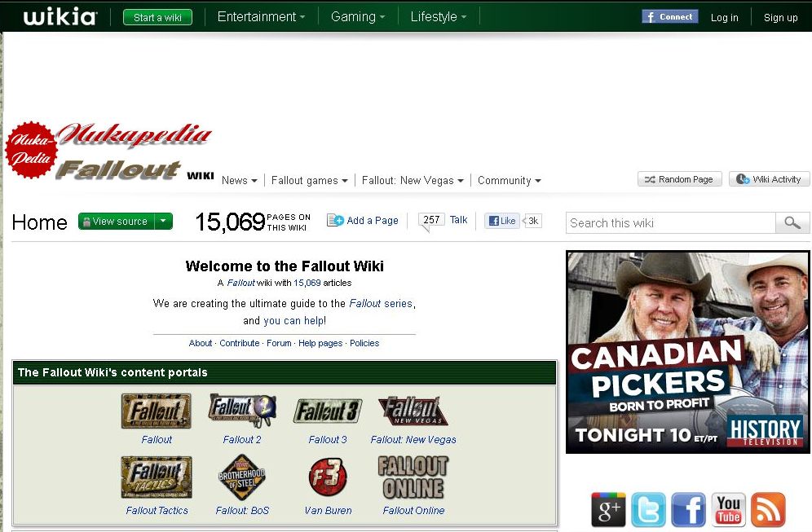This screenshot has width=812, height=532.
Task: Click the Facebook Like button
Action: pyautogui.click(x=502, y=221)
